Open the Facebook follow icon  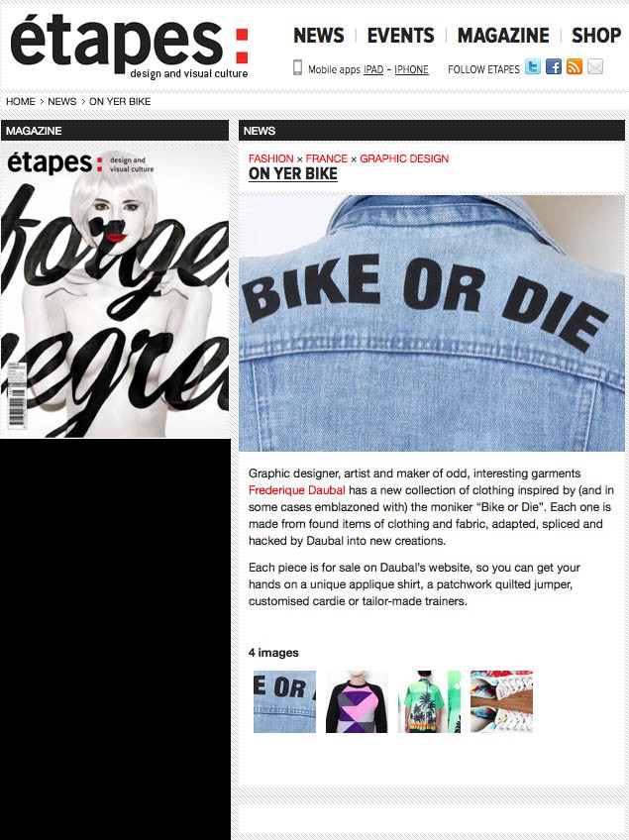(x=554, y=67)
